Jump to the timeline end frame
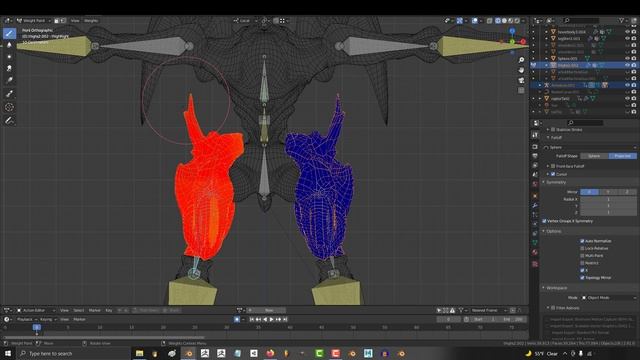The image size is (640, 360). (x=285, y=319)
